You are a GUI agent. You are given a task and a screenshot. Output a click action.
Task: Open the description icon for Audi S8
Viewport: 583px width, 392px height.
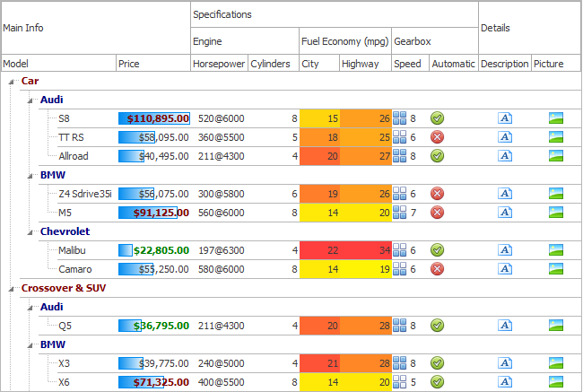click(x=505, y=118)
